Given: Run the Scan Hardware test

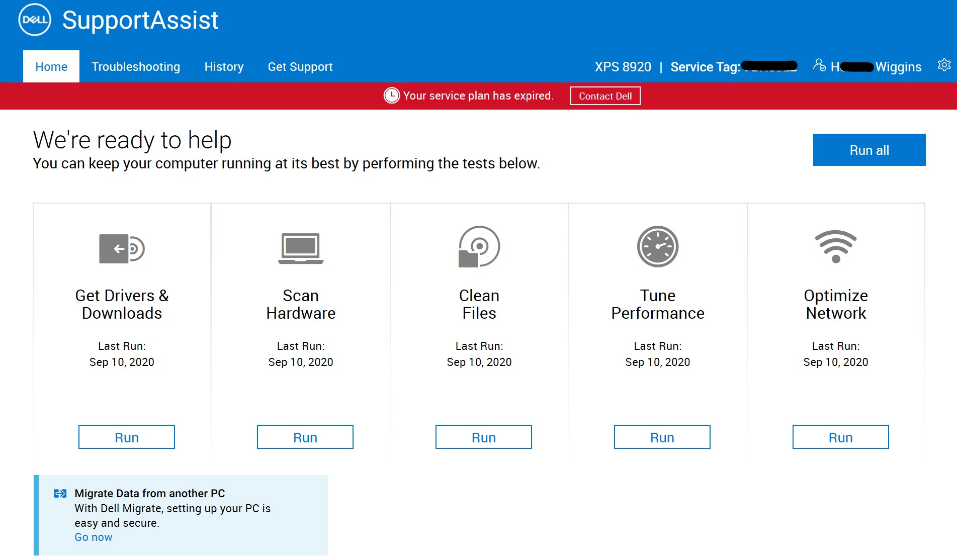Looking at the screenshot, I should [305, 437].
